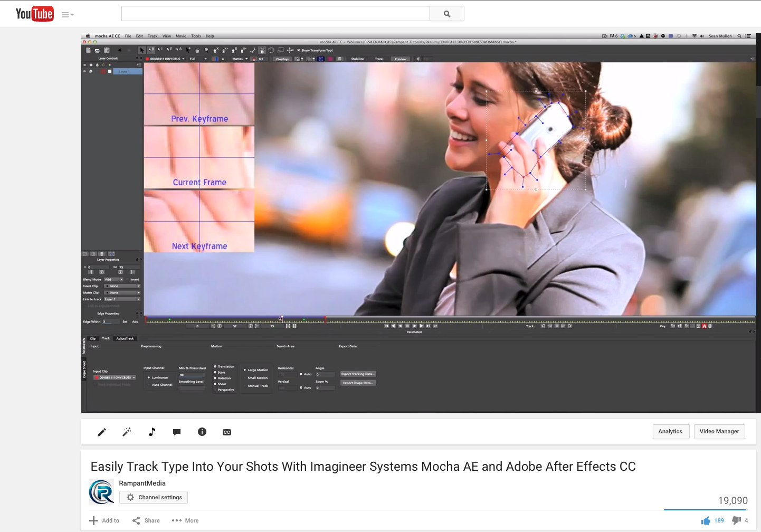Screen dimensions: 761x532
Task: Open the Cards info circle icon
Action: (x=202, y=432)
